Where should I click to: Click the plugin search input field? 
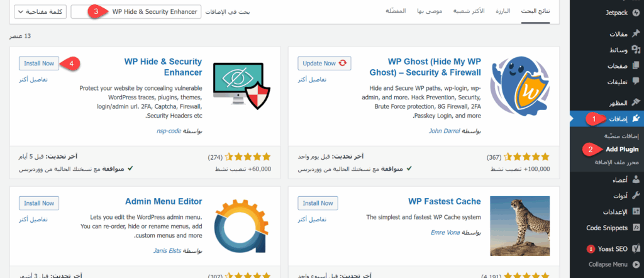(x=136, y=12)
